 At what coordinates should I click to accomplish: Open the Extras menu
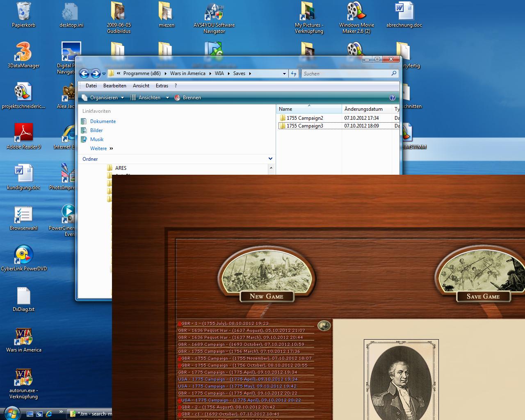point(162,86)
